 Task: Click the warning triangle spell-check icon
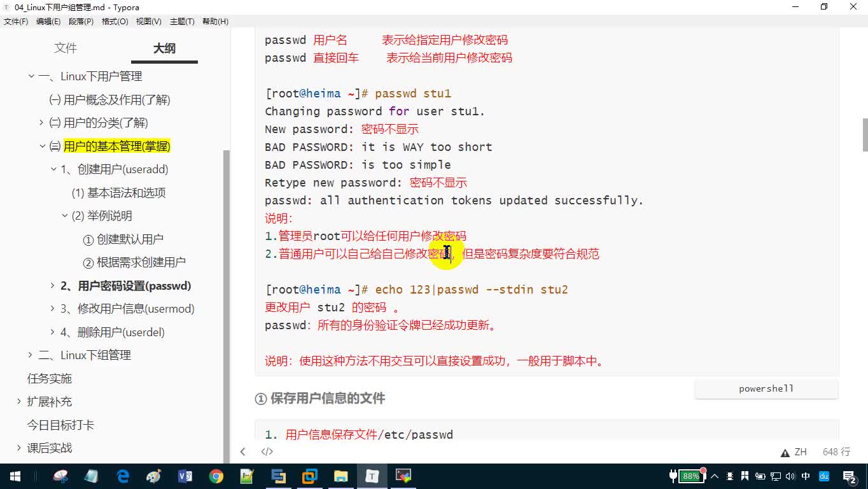click(x=785, y=452)
